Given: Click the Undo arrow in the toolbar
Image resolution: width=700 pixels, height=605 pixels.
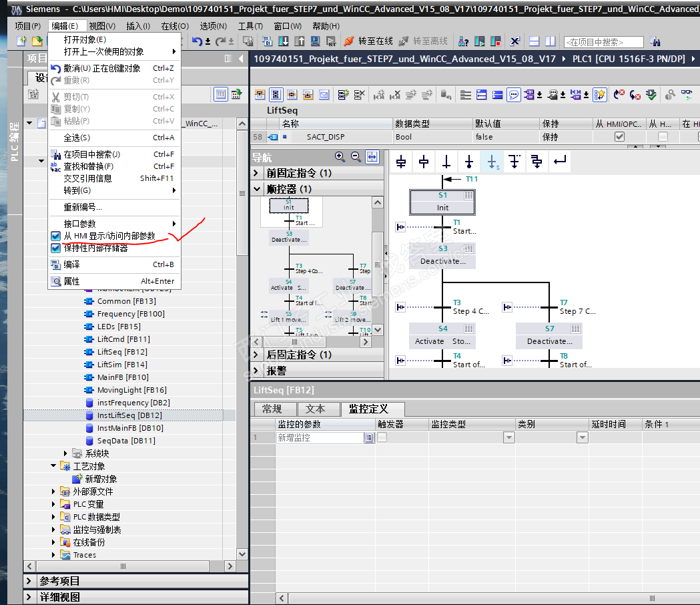Looking at the screenshot, I should coord(197,41).
